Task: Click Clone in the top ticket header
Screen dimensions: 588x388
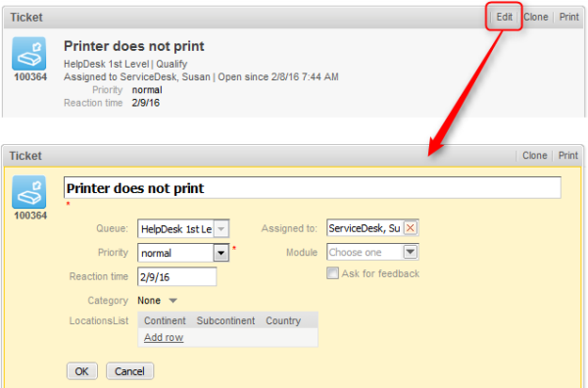Action: 535,17
